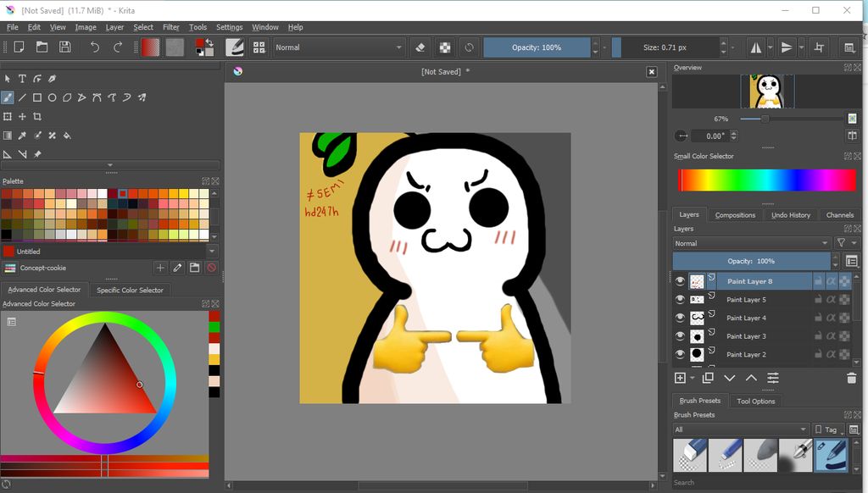Click the Redo arrow icon
Screen dimensions: 868x493
[x=118, y=47]
